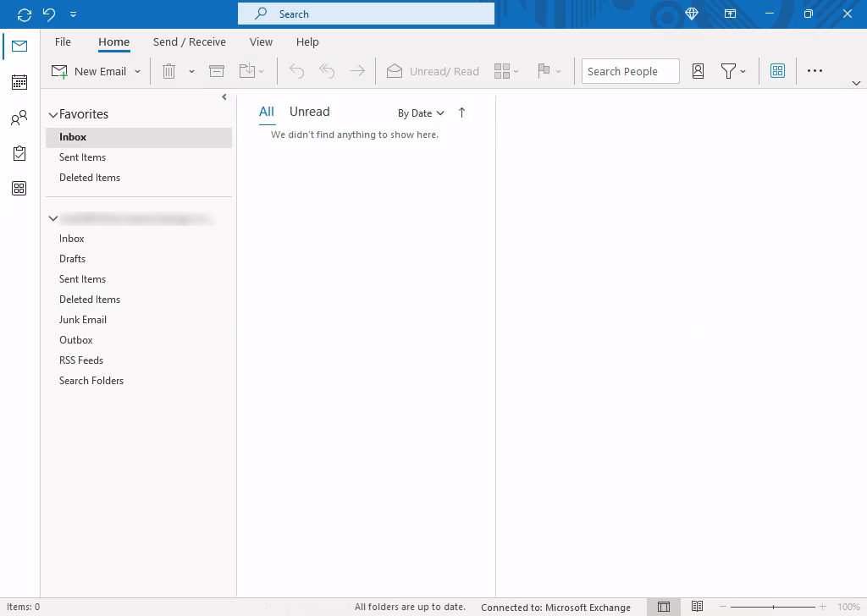Archive a message using the Archive icon
The image size is (867, 616).
216,71
